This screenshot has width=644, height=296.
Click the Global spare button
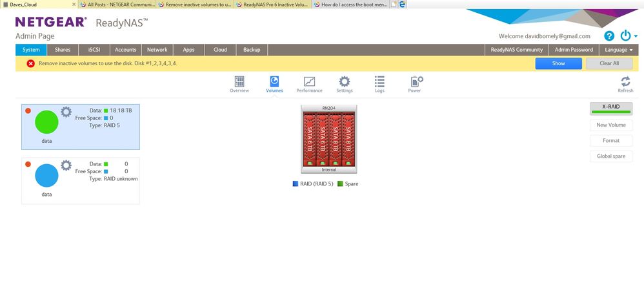click(611, 156)
